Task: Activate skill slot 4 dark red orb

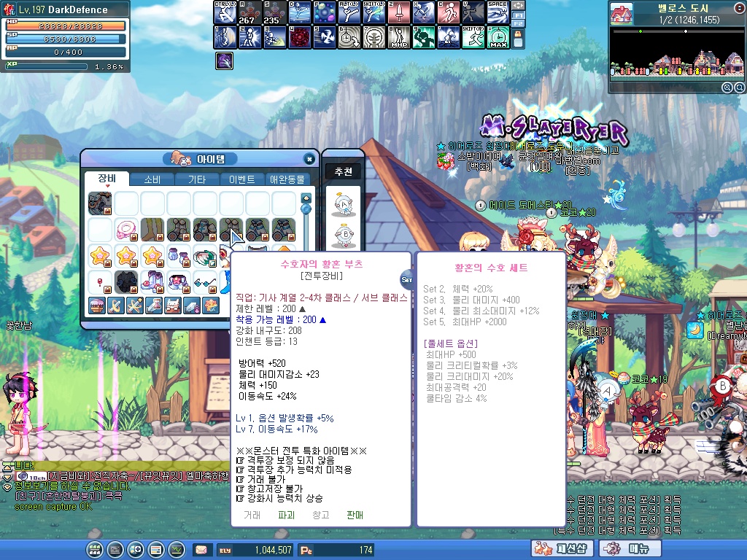Action: pos(300,37)
